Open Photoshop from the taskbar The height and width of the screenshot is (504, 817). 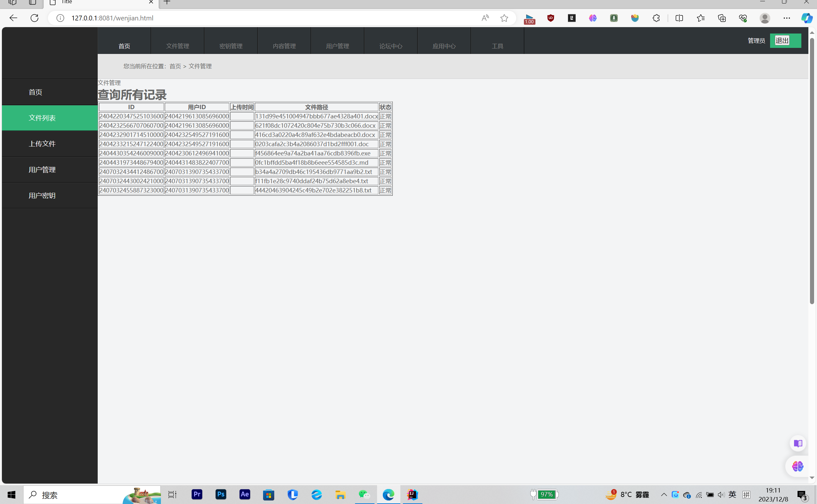[221, 494]
